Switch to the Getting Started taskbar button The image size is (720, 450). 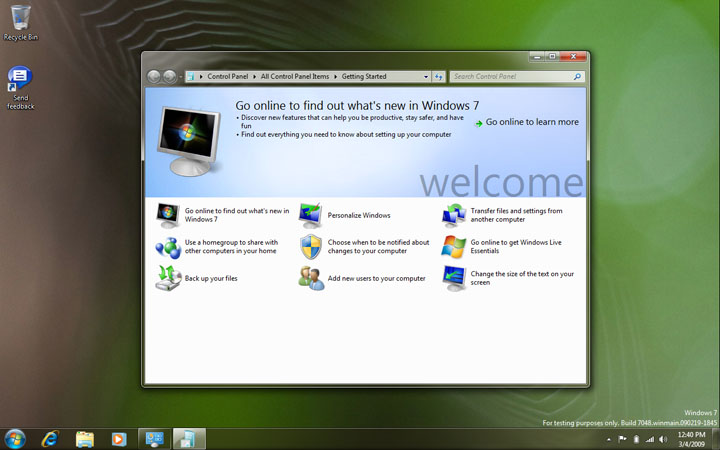coord(189,439)
